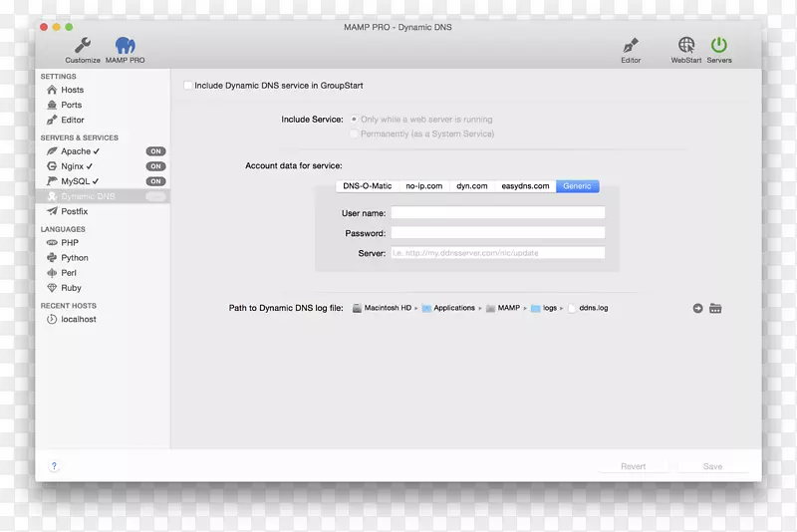Screen dimensions: 797x532
Task: Toggle Dynamic DNS service switch
Action: click(155, 196)
